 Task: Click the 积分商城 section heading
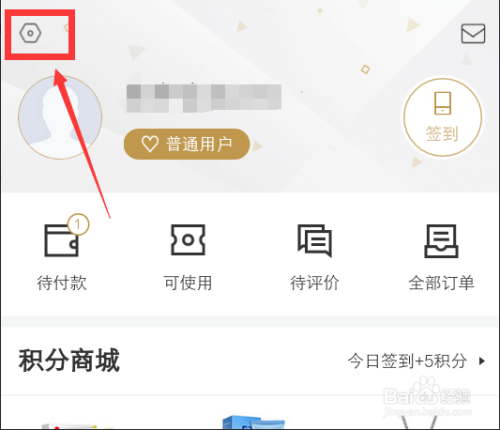pos(69,360)
